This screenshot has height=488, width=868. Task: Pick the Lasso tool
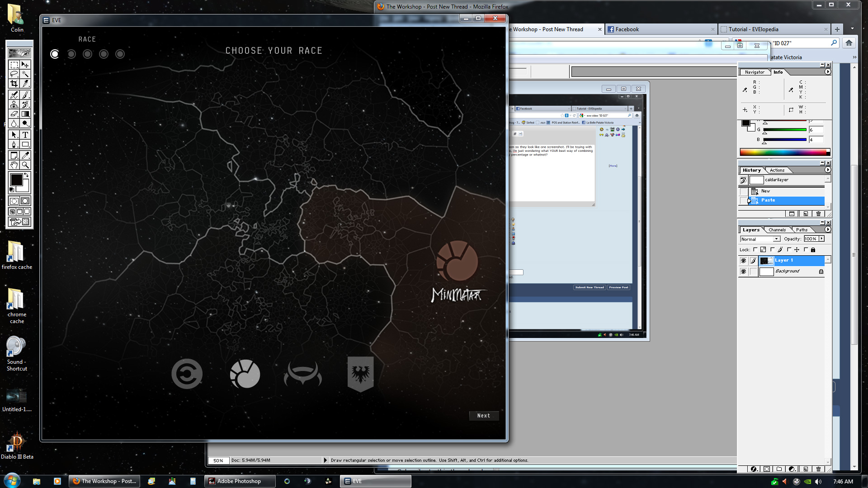[14, 74]
